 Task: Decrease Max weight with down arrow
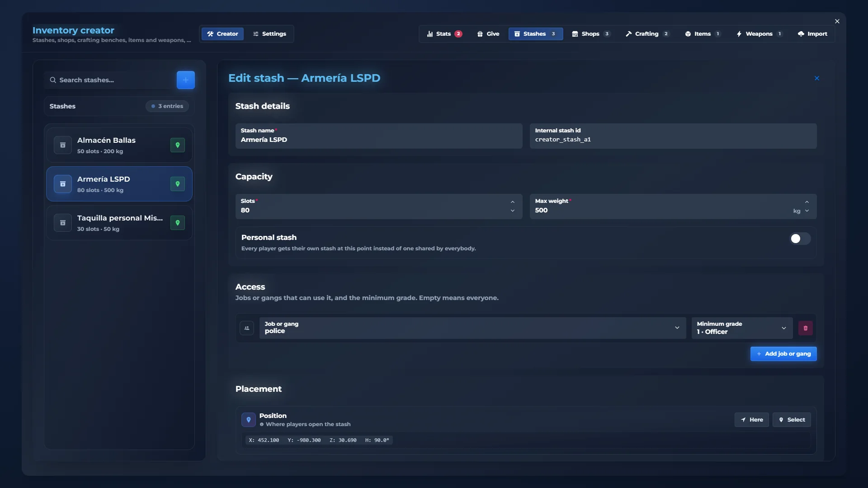807,211
